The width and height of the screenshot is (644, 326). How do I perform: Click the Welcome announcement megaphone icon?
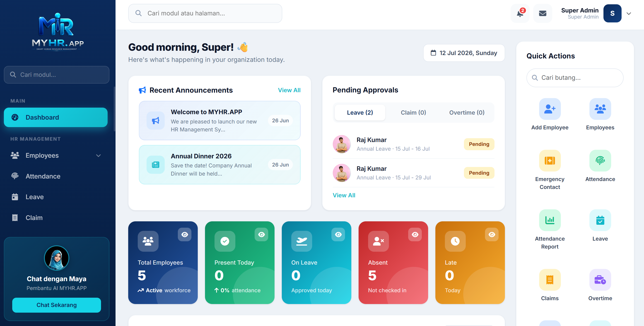tap(155, 121)
